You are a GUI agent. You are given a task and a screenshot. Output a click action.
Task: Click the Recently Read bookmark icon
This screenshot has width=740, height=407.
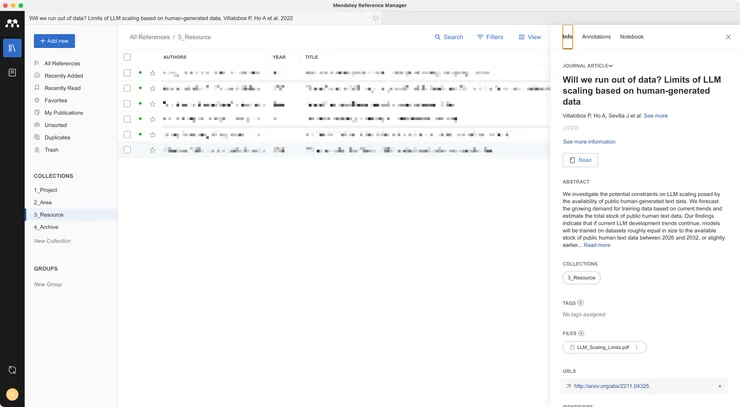pyautogui.click(x=37, y=87)
